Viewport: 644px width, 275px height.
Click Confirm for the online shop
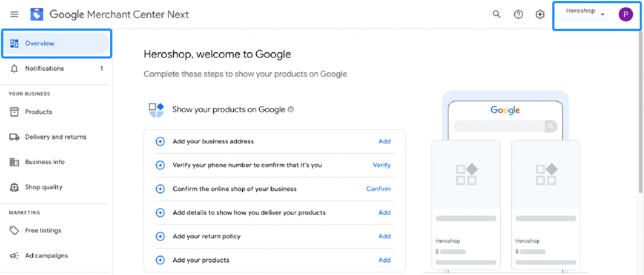tap(379, 189)
